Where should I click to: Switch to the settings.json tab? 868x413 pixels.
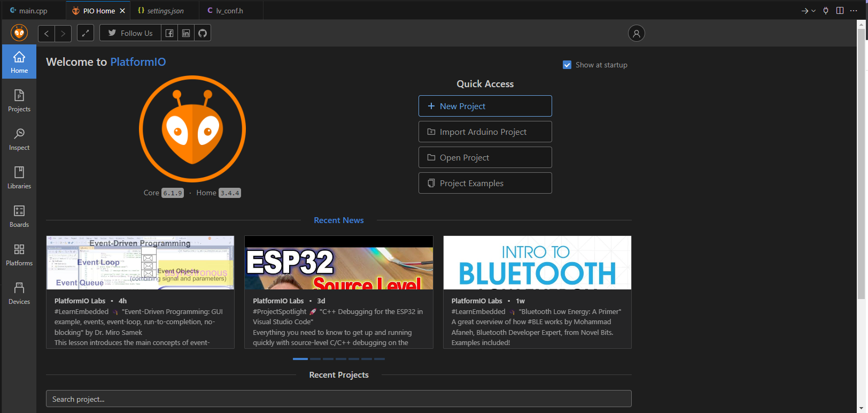165,11
